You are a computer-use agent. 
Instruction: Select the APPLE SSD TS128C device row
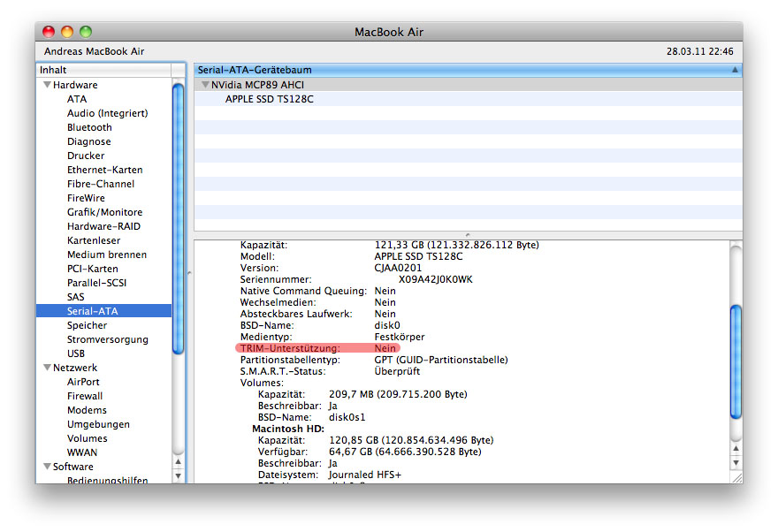click(468, 99)
